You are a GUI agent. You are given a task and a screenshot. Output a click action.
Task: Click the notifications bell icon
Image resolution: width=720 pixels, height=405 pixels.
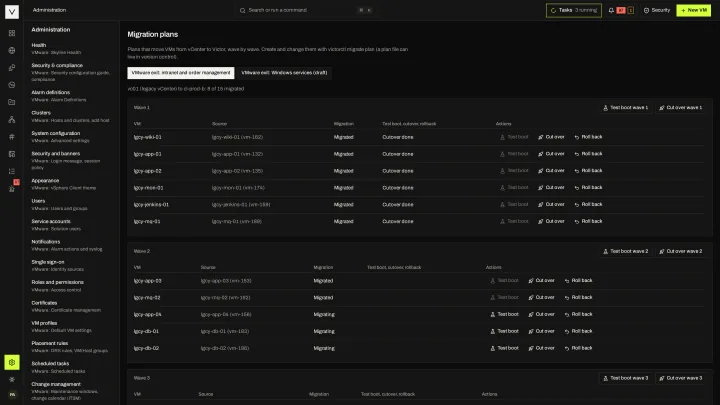click(x=611, y=10)
